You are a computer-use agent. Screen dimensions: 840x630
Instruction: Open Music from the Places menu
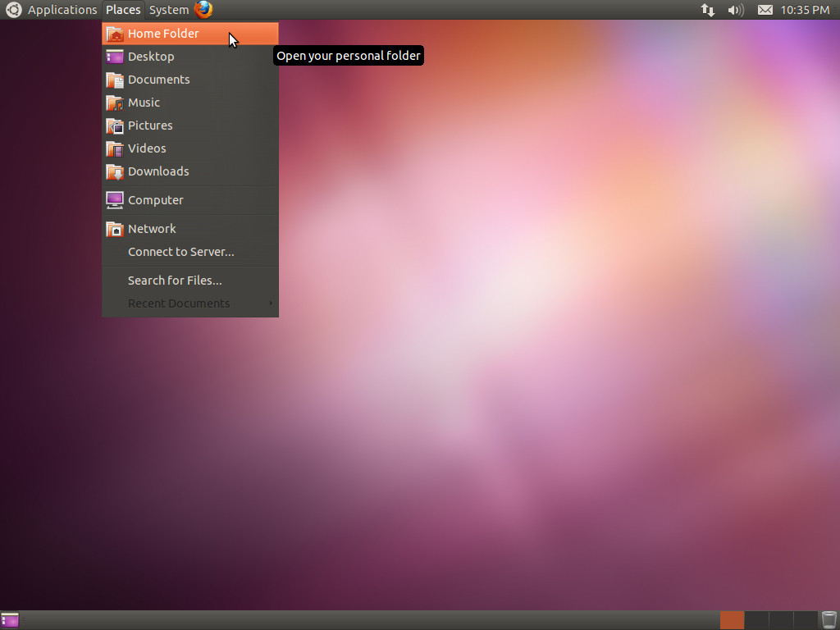click(190, 103)
